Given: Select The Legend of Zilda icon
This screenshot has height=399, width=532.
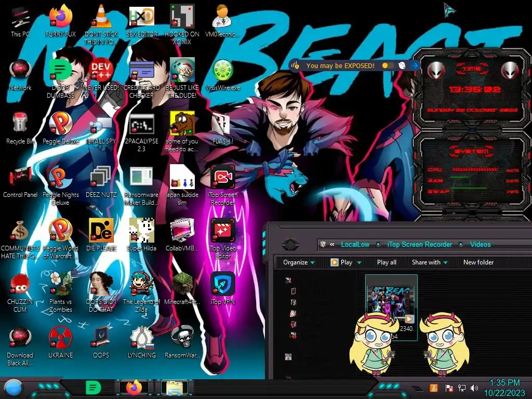Looking at the screenshot, I should [x=141, y=292].
